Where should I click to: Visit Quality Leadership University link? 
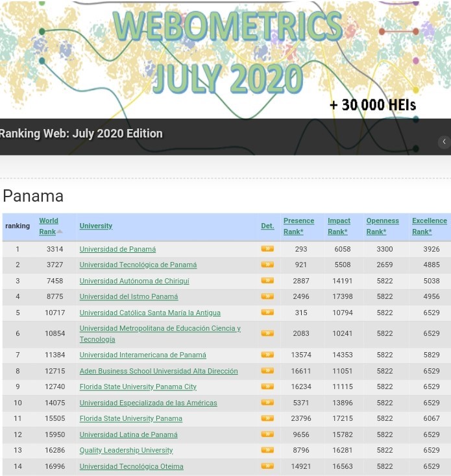(126, 451)
